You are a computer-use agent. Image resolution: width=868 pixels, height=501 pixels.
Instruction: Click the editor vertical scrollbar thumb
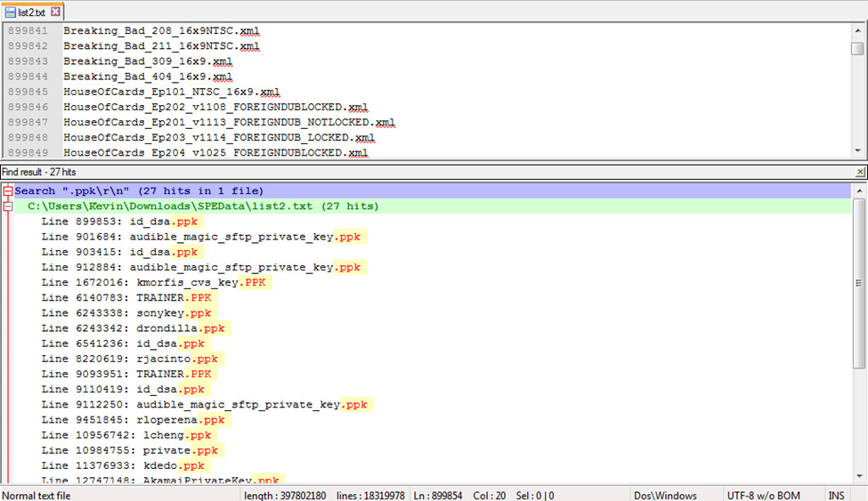coord(857,49)
